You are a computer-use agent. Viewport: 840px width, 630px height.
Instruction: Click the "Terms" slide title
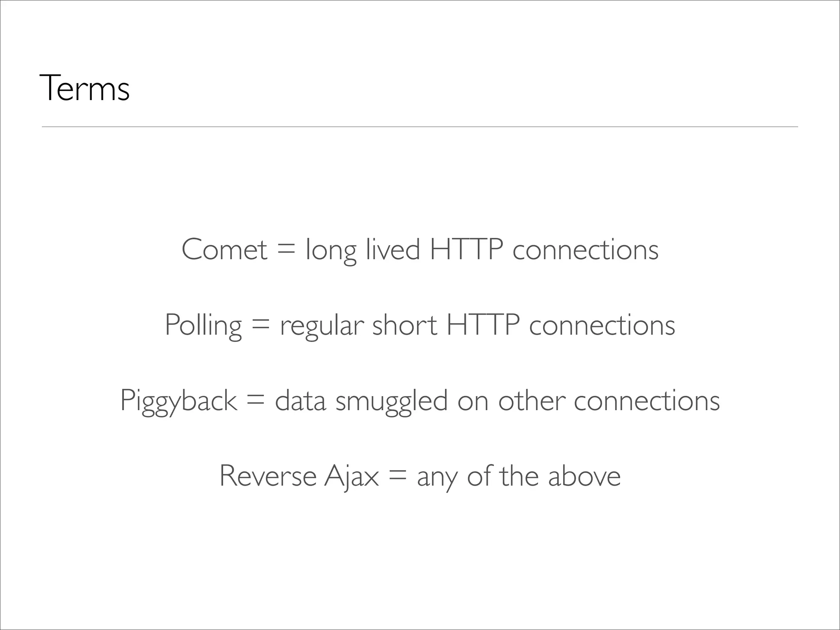tap(84, 87)
